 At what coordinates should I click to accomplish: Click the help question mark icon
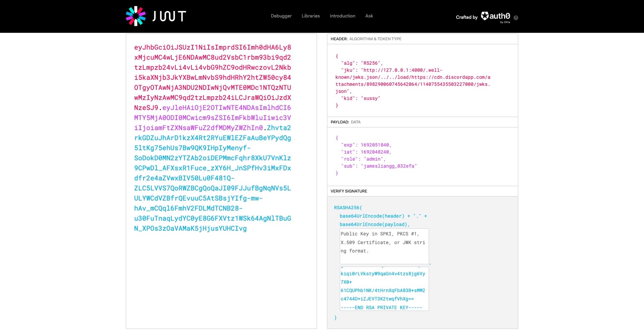point(516,18)
